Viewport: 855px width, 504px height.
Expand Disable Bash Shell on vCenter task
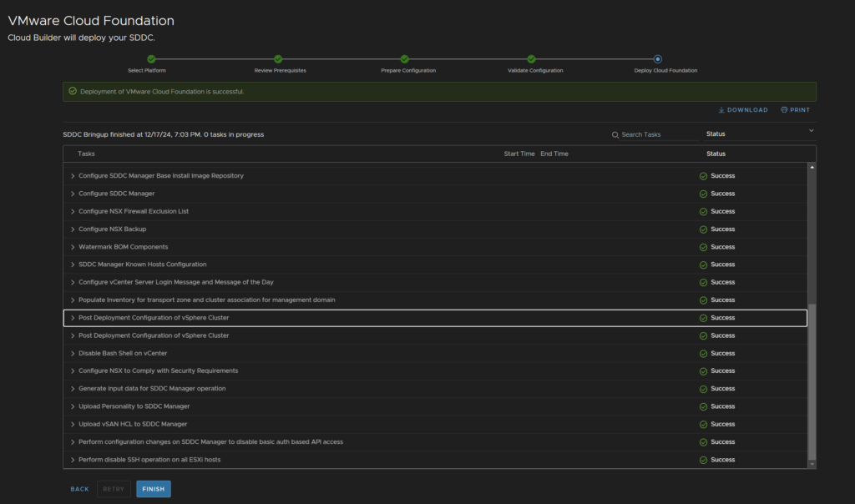pyautogui.click(x=73, y=354)
